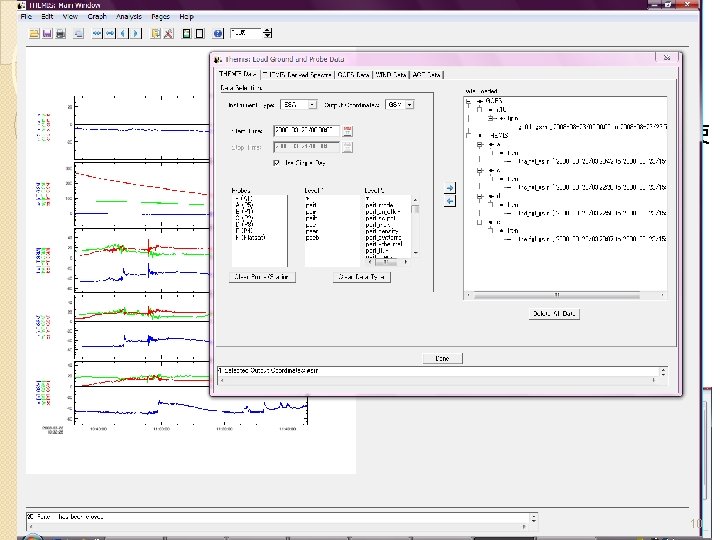Remove selection with left arrow button
The width and height of the screenshot is (720, 540).
coord(450,200)
